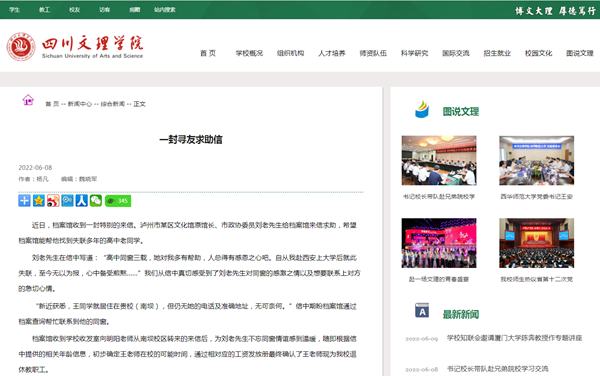Click the purple home breadcrumb icon
Viewport: 600px width, 376px height.
[x=28, y=100]
